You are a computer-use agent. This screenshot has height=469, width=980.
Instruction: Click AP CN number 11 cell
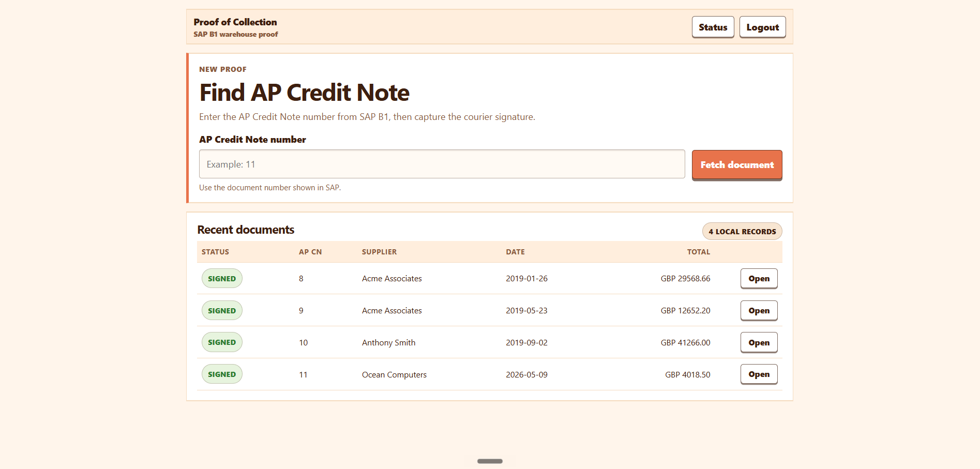[x=303, y=375]
